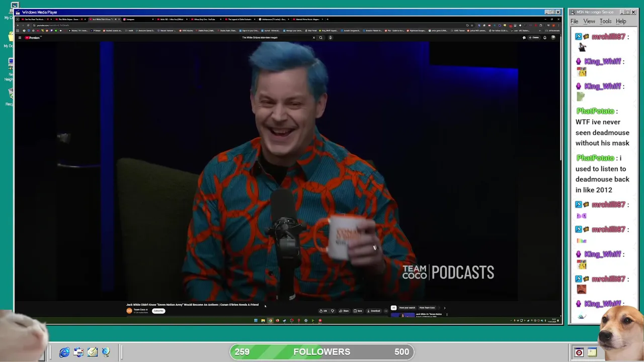Open Windows Start in inner taskbar
Viewport: 644px width, 362px height.
(x=256, y=320)
